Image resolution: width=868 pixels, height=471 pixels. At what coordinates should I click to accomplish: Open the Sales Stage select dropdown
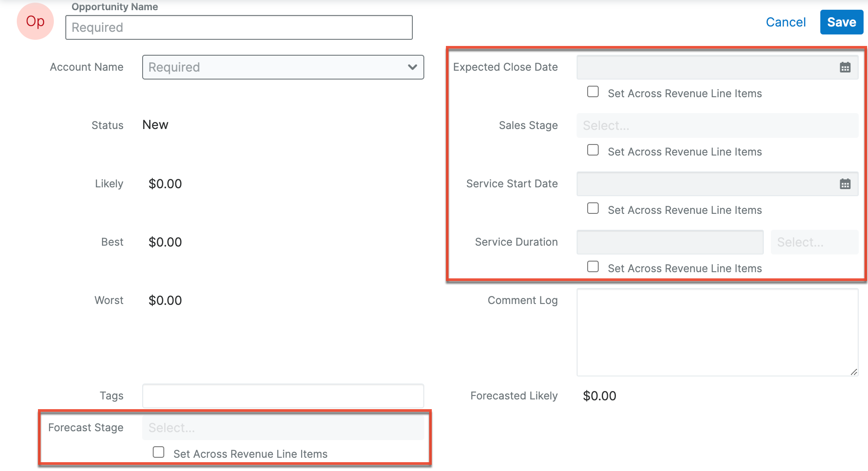(x=717, y=125)
